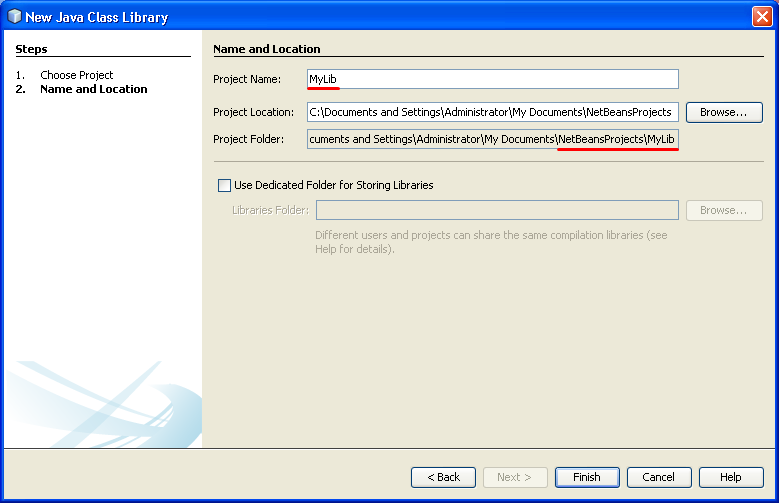Finish creating the Java Class Library

587,477
